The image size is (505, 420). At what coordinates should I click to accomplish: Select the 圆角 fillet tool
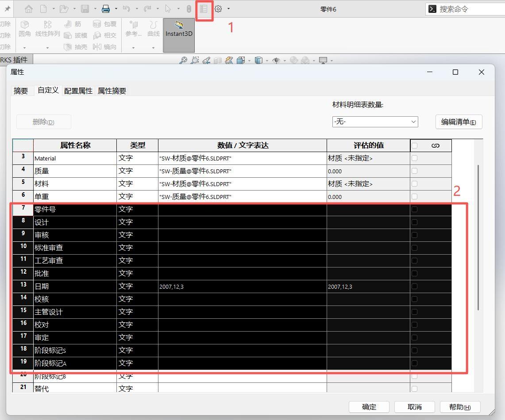tap(24, 29)
